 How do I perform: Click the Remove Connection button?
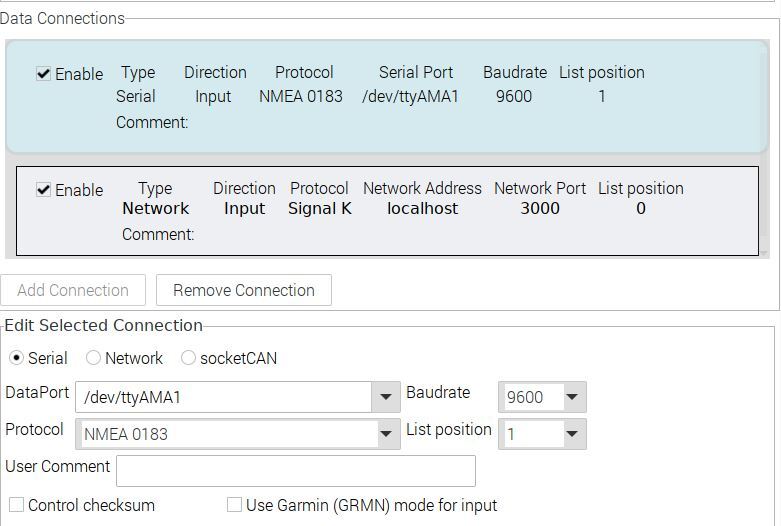coord(244,290)
